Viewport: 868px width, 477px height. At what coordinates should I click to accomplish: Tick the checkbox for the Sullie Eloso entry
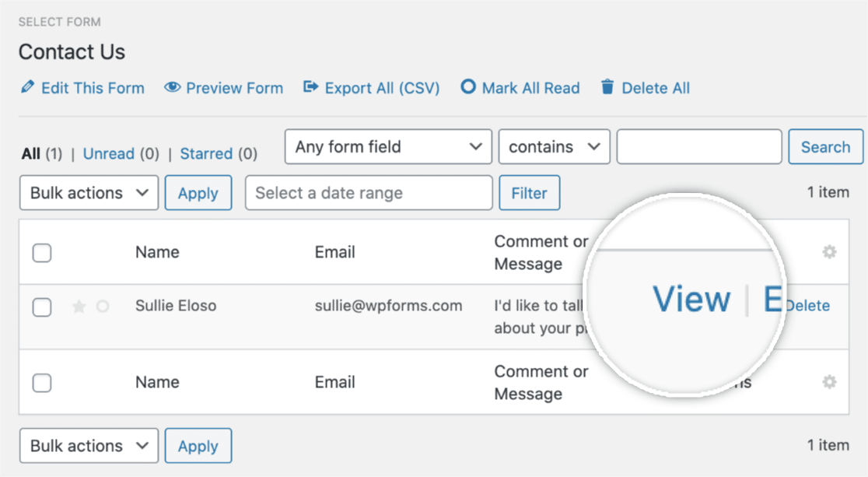(42, 307)
